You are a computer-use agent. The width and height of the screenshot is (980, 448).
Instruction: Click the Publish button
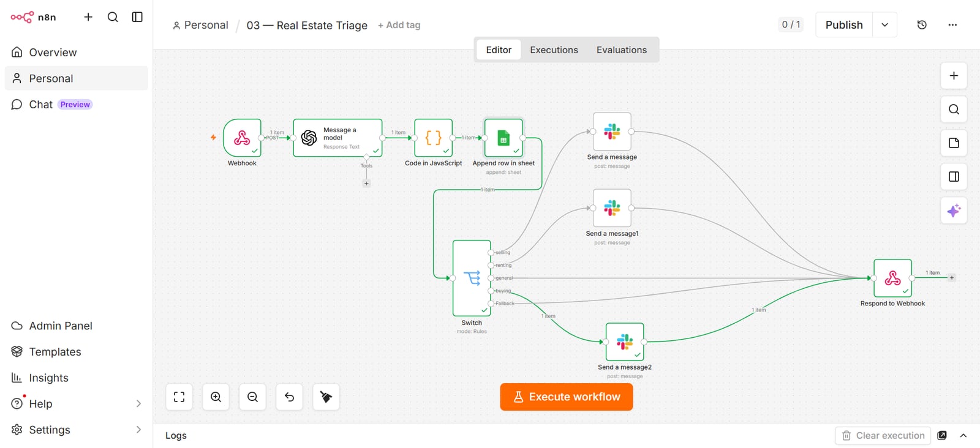point(844,25)
